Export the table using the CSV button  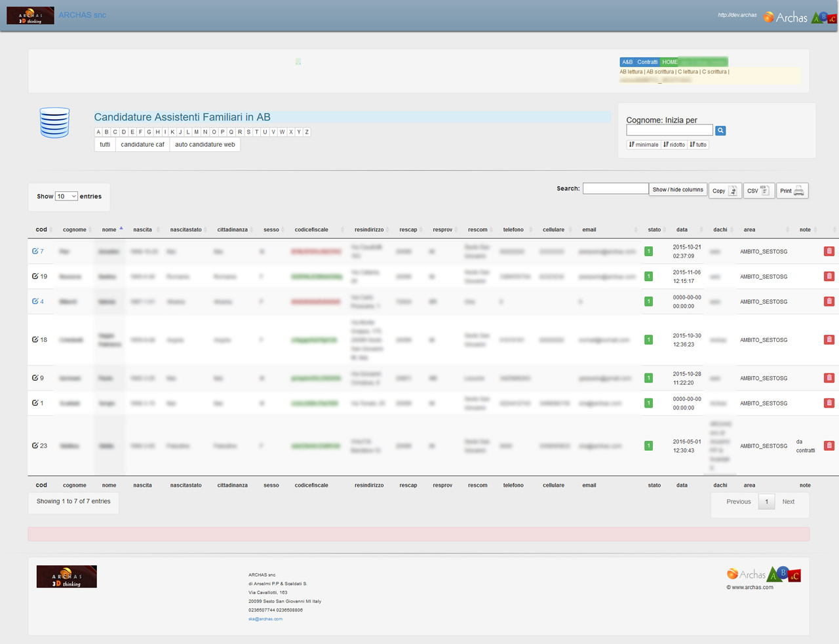pyautogui.click(x=758, y=191)
